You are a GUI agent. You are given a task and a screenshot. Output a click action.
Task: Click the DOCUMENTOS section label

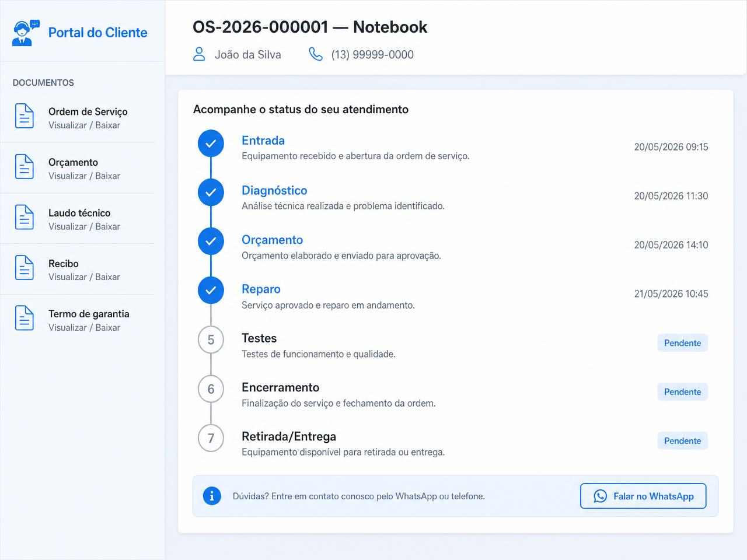pyautogui.click(x=43, y=83)
